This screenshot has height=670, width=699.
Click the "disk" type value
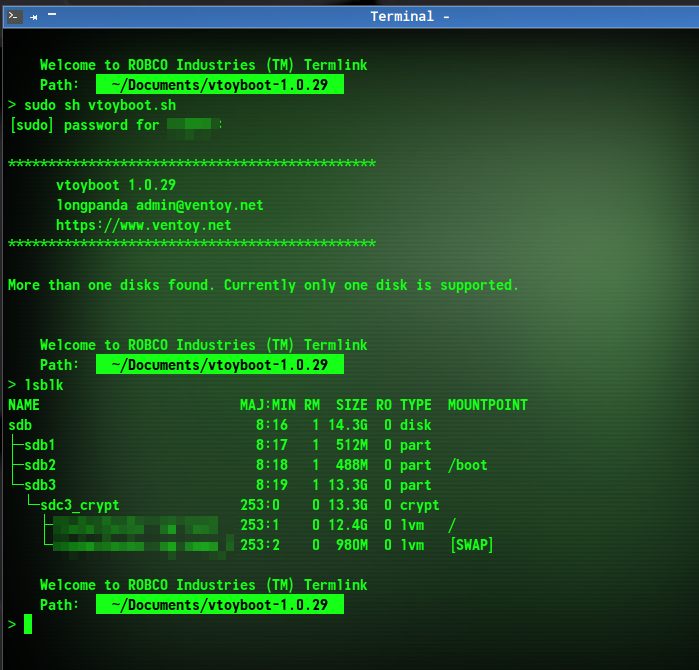tap(415, 425)
